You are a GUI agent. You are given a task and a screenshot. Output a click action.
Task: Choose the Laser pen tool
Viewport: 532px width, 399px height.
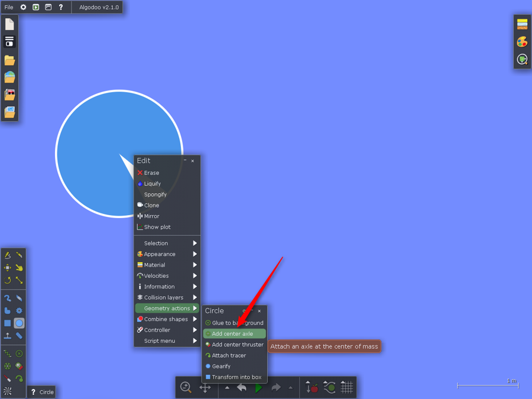click(8, 378)
